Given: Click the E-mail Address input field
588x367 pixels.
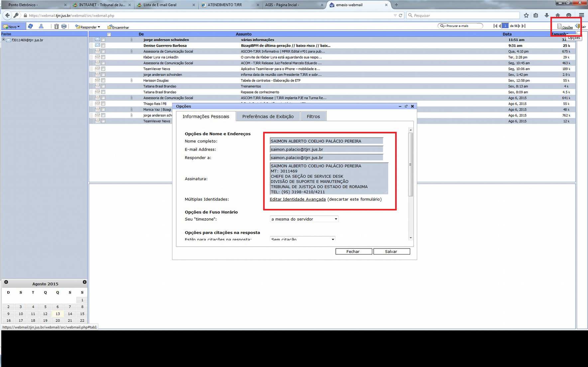Looking at the screenshot, I should (326, 149).
